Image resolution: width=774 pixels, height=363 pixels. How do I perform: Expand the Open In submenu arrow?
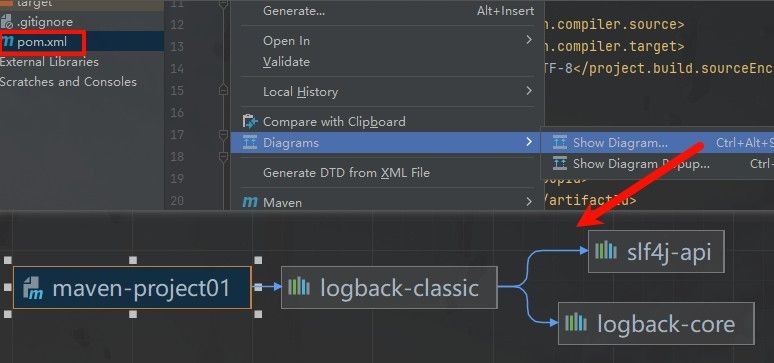(x=529, y=40)
